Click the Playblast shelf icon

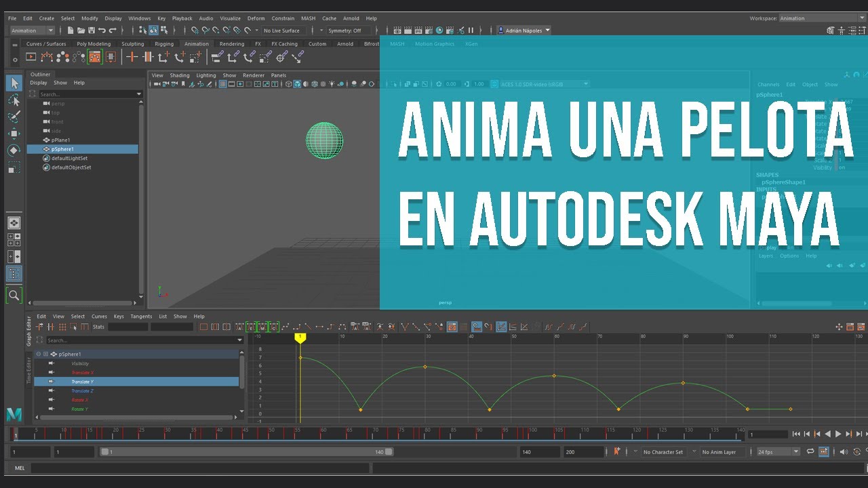(x=31, y=57)
